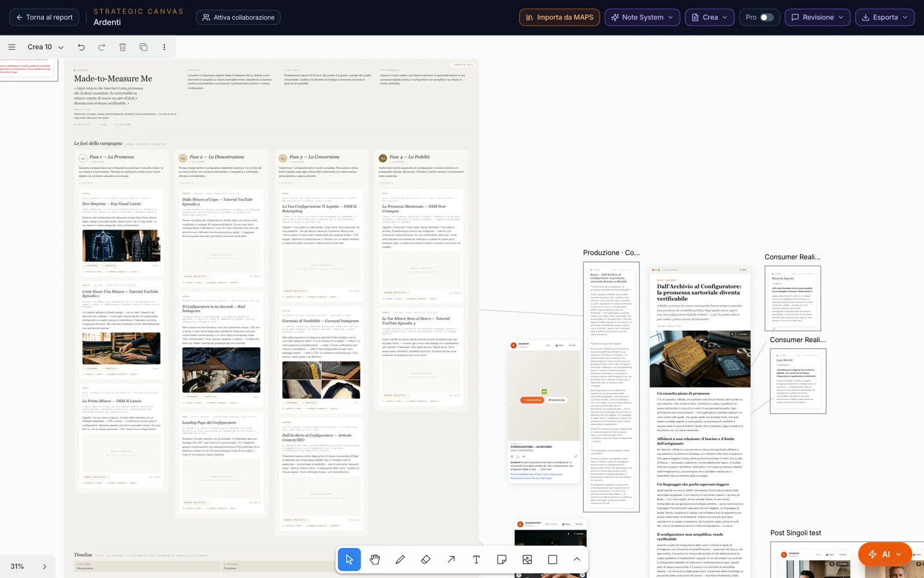Screen dimensions: 924x578
Task: Undo the last action
Action: click(81, 47)
